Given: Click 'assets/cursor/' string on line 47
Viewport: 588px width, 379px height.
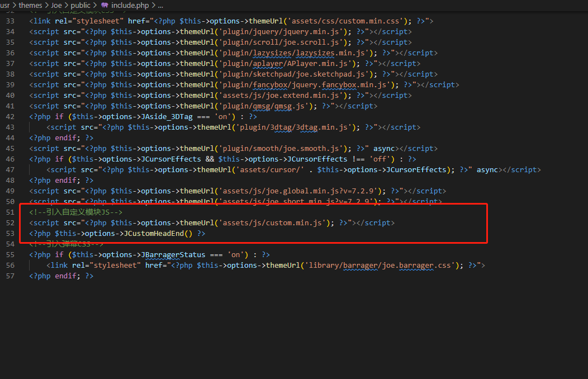Looking at the screenshot, I should (x=270, y=170).
